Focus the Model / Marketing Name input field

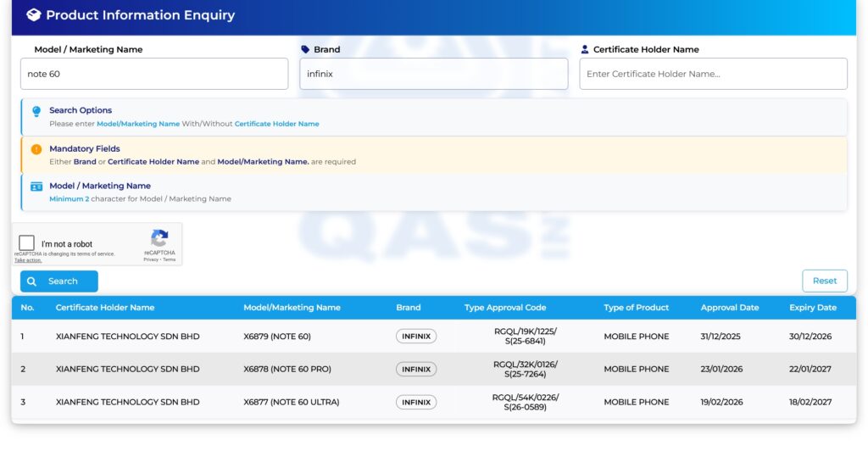[x=154, y=74]
